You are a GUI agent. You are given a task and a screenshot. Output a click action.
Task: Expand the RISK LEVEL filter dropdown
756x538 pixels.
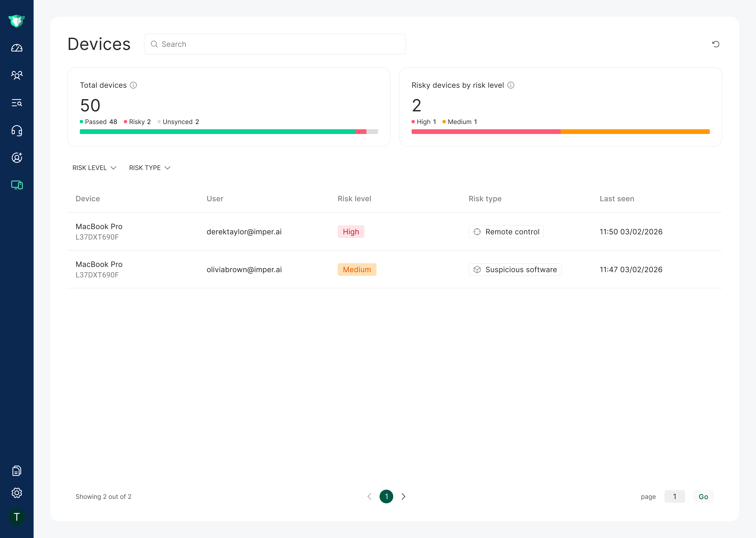tap(94, 168)
